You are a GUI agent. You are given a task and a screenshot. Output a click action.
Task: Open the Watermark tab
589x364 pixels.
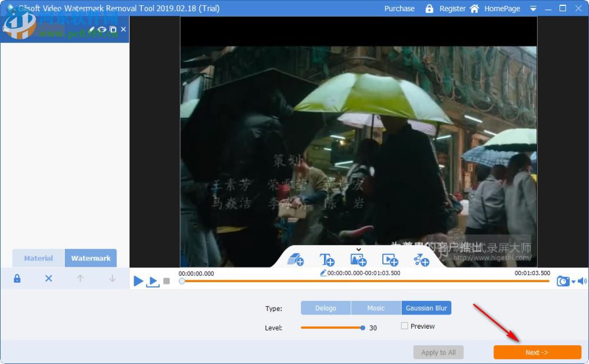91,258
